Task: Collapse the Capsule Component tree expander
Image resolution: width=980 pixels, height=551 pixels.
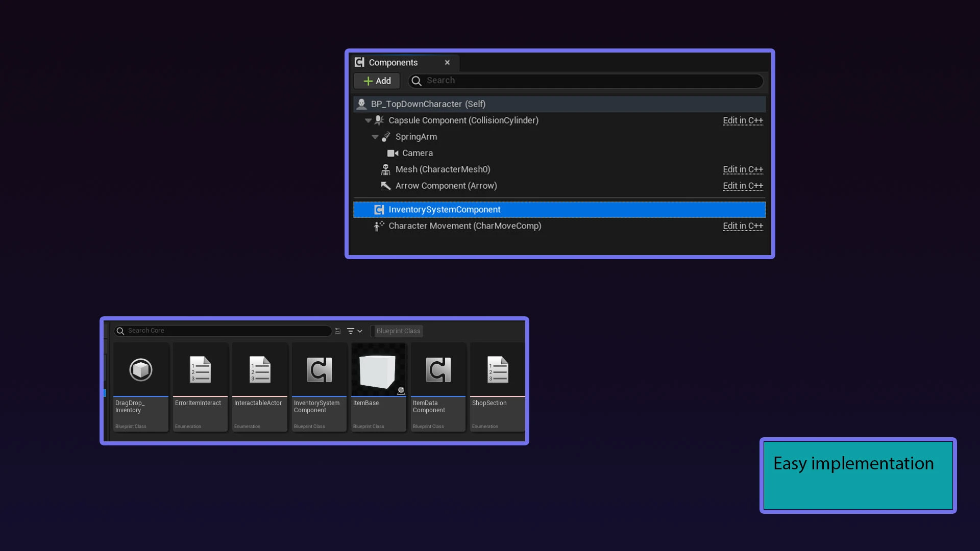Action: point(369,120)
